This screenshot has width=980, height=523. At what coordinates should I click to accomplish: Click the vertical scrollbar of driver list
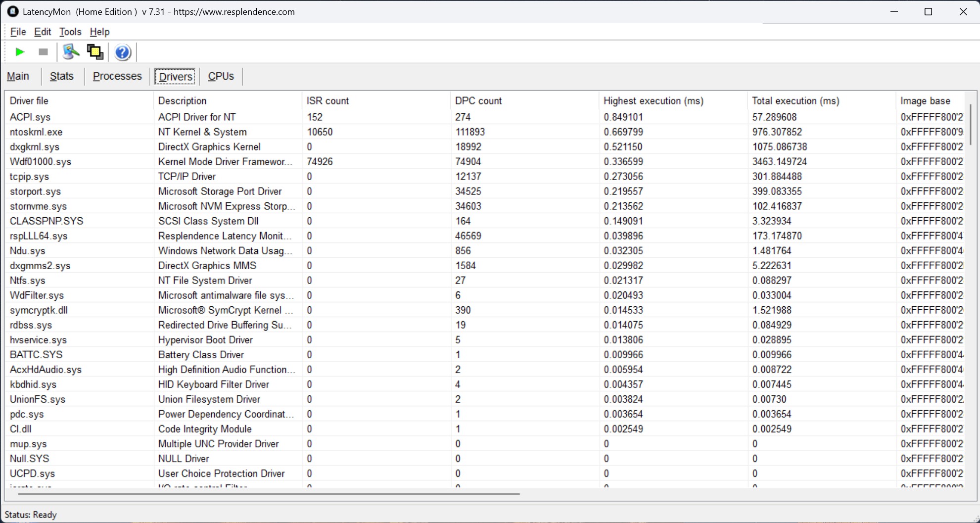tap(970, 124)
